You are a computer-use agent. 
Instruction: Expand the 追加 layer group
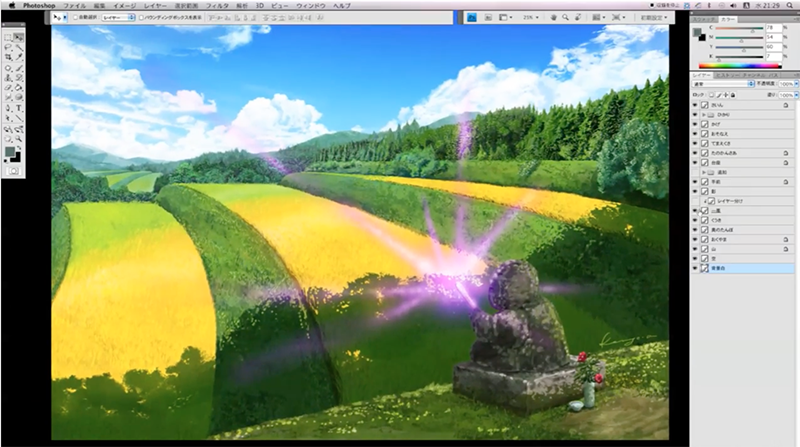704,172
